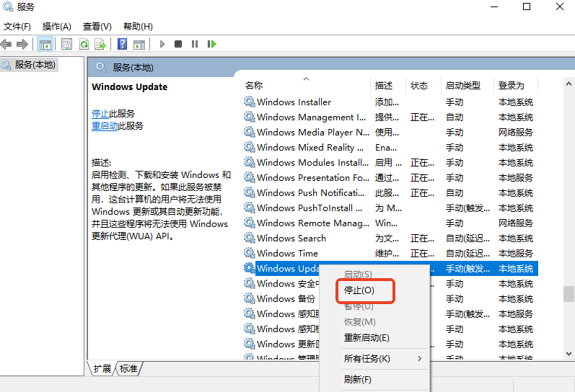Click the 重新启动 service link

(x=105, y=126)
